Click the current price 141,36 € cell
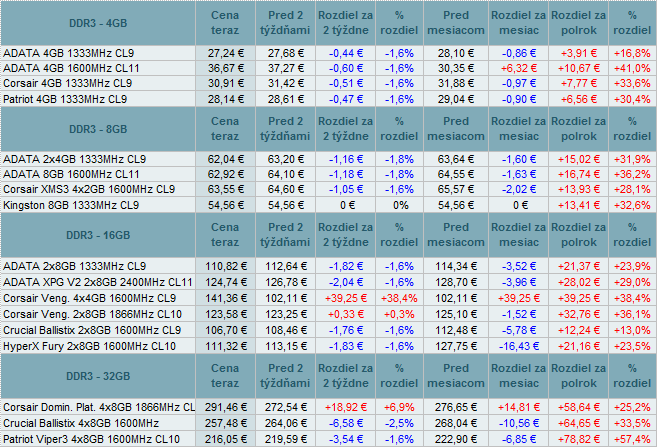657x447 pixels. click(x=225, y=298)
